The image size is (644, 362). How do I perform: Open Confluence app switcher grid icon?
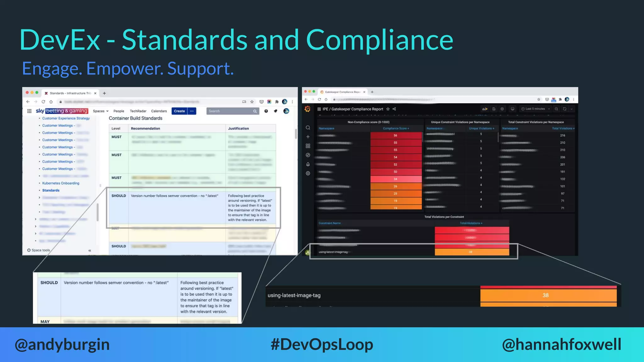(29, 111)
